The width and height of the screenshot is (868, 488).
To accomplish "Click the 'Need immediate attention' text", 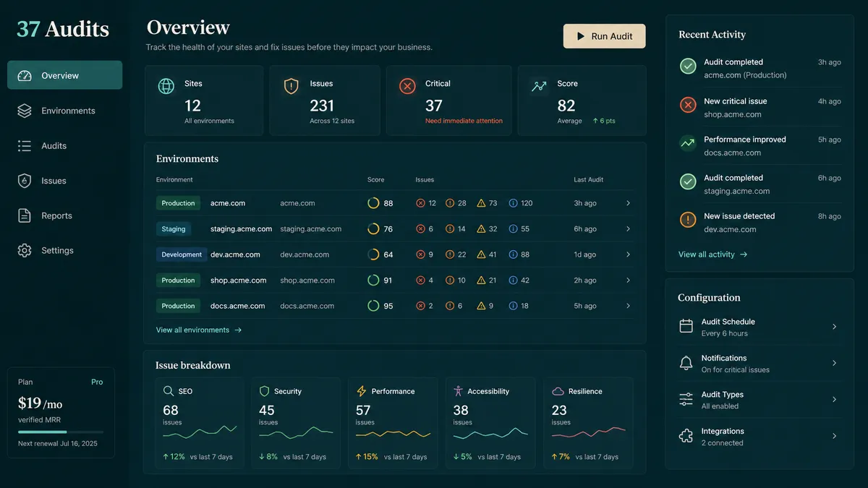I will coord(464,121).
